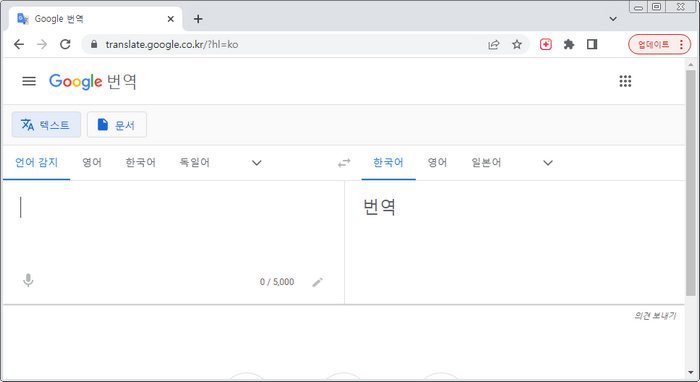Go back to previous page
The height and width of the screenshot is (382, 700).
point(19,44)
